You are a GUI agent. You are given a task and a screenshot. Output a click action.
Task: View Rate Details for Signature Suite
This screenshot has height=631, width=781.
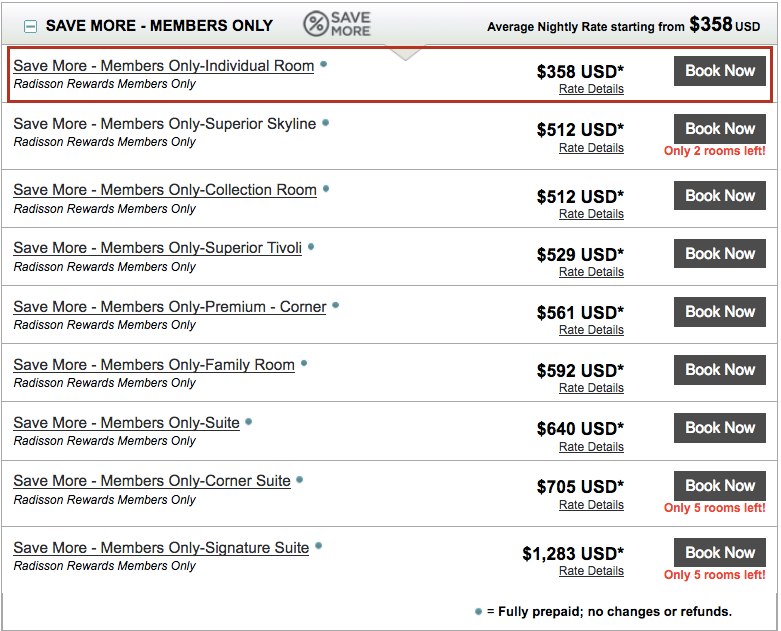(x=591, y=571)
